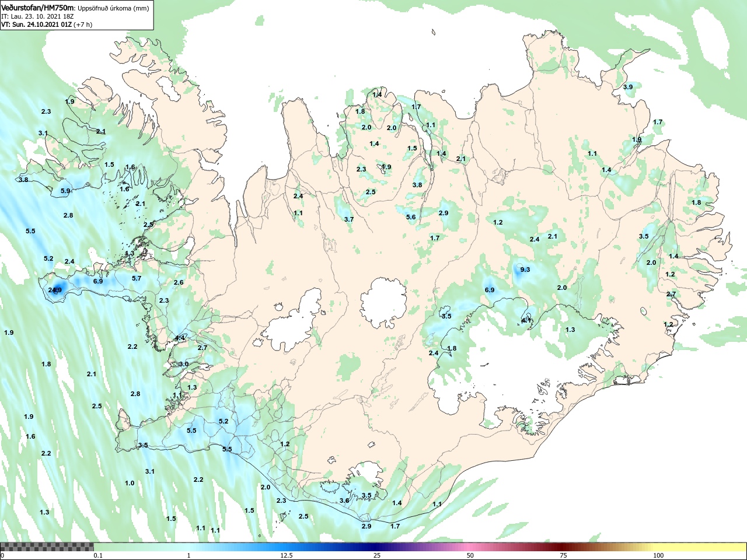Image resolution: width=747 pixels, height=560 pixels.
Task: Click the 5.6 value label
Action: [411, 217]
